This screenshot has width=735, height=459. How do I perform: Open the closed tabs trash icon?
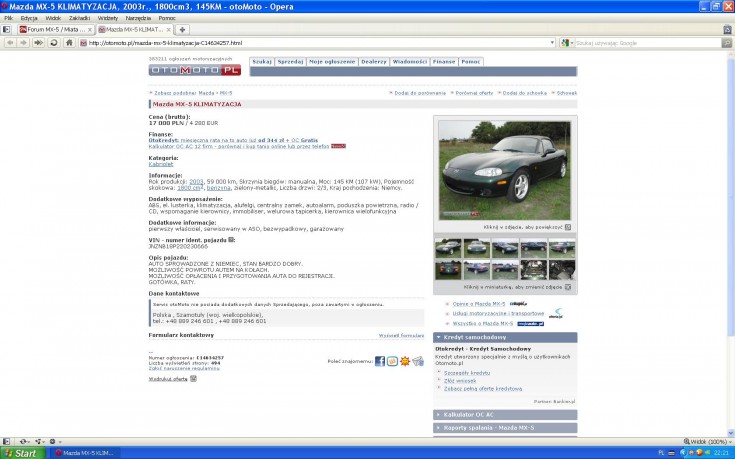pyautogui.click(x=728, y=30)
